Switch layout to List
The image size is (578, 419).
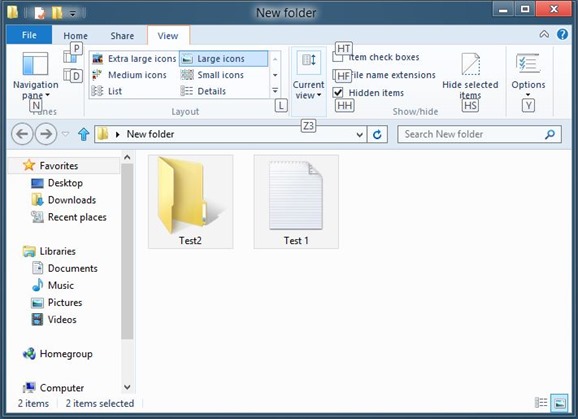[x=107, y=91]
